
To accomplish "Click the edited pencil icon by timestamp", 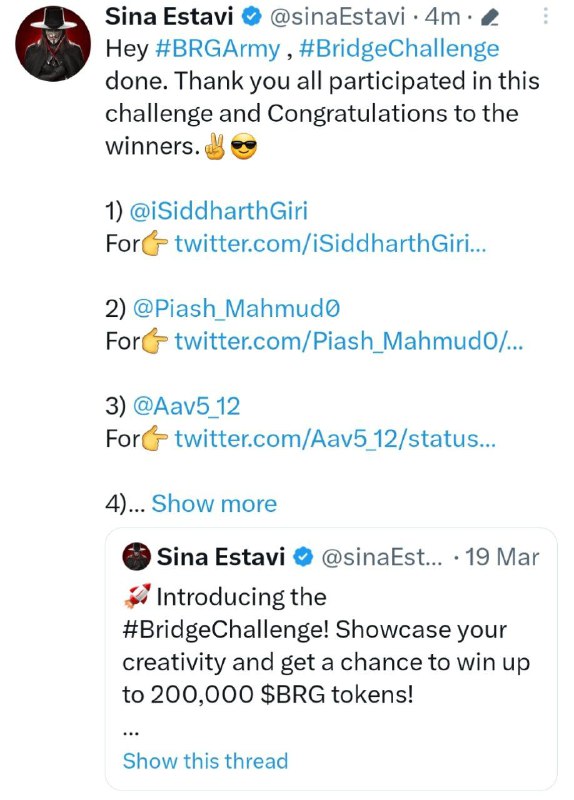I will click(489, 19).
